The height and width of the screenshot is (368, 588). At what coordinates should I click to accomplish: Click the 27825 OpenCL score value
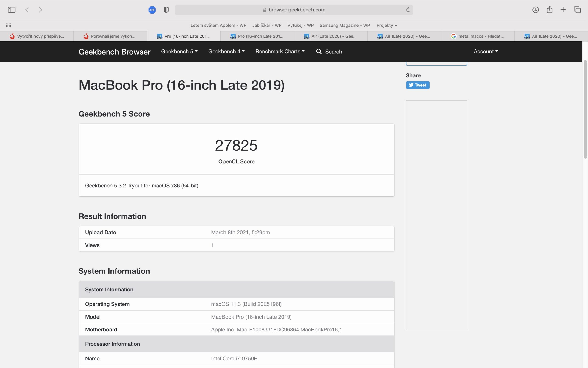pyautogui.click(x=236, y=145)
